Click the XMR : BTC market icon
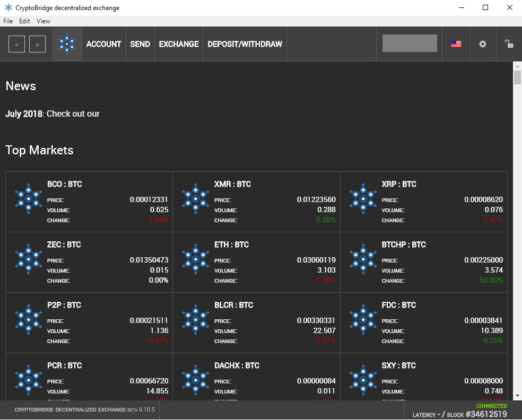The image size is (522, 420). (x=196, y=199)
